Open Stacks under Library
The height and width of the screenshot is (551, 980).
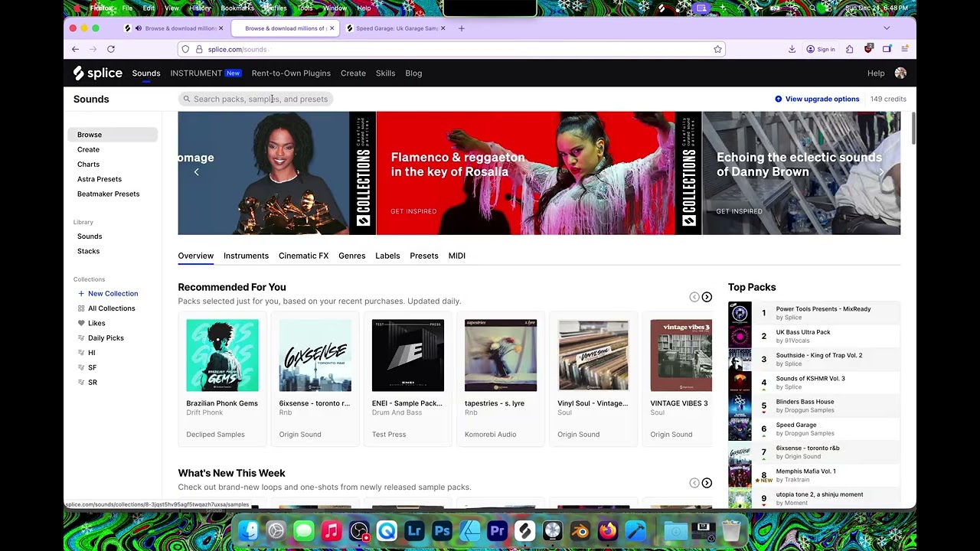coord(88,251)
